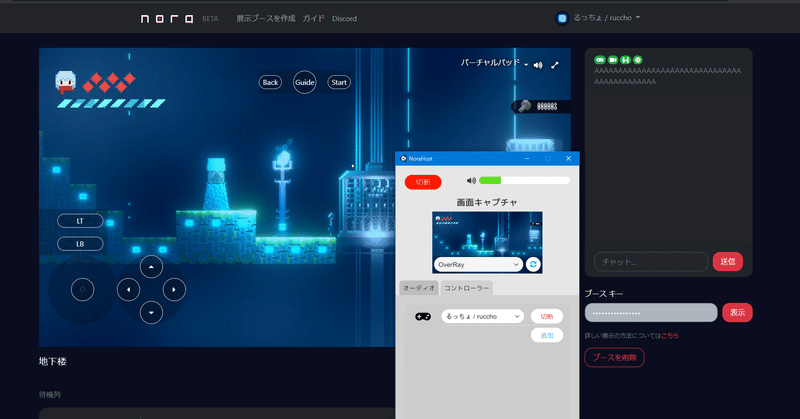Refresh the capture source list
This screenshot has height=419, width=800.
[533, 264]
